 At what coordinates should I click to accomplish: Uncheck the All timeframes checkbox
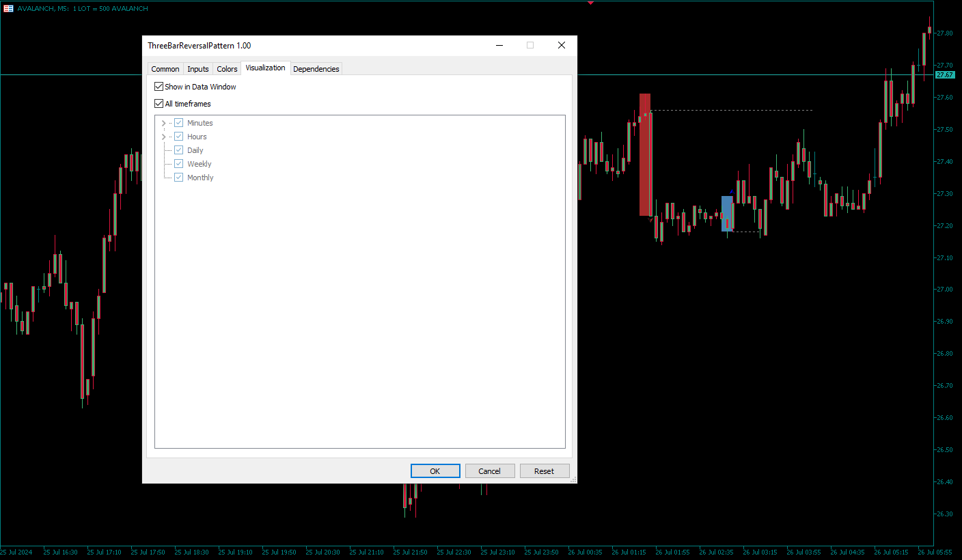[x=159, y=104]
